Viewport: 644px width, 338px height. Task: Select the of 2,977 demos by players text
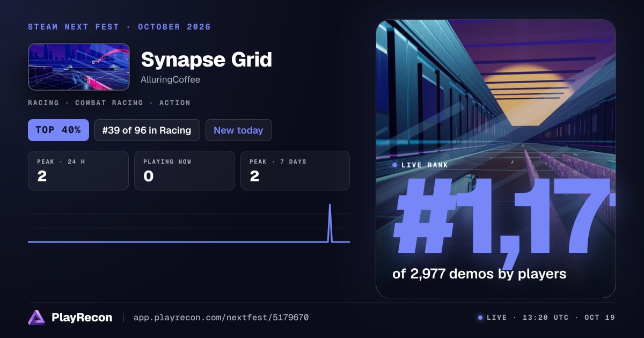point(479,274)
